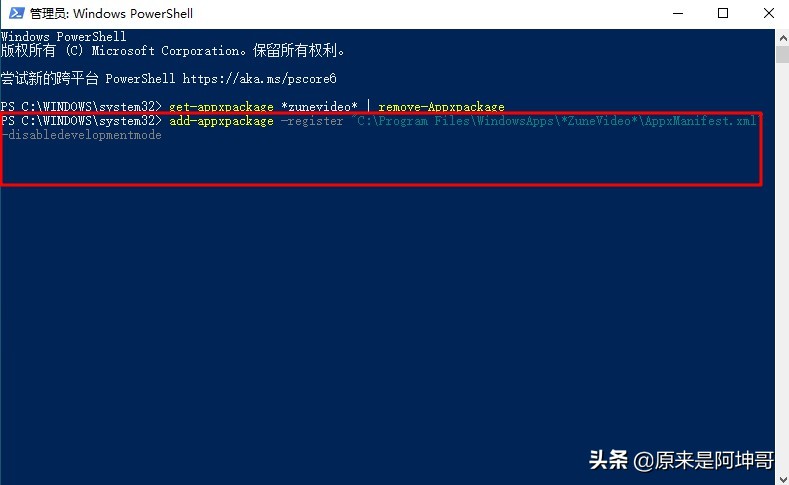
Task: Click the scrollbar up arrow
Action: coord(782,37)
